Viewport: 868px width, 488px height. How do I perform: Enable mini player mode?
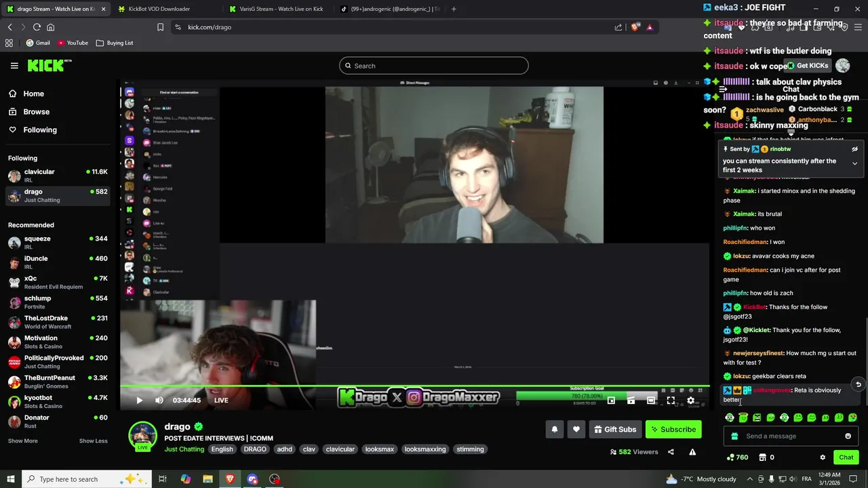[x=611, y=400]
